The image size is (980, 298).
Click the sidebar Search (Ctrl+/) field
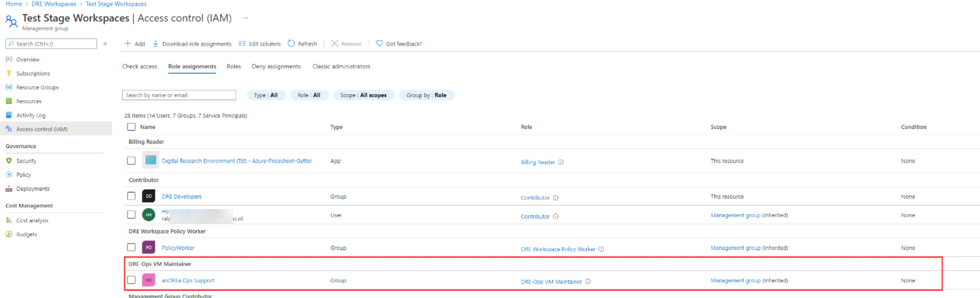coord(52,44)
